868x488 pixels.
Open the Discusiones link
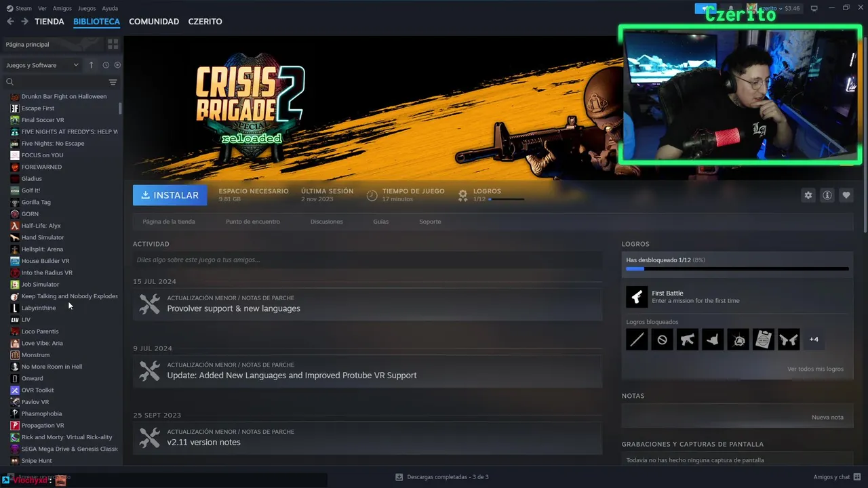(327, 222)
